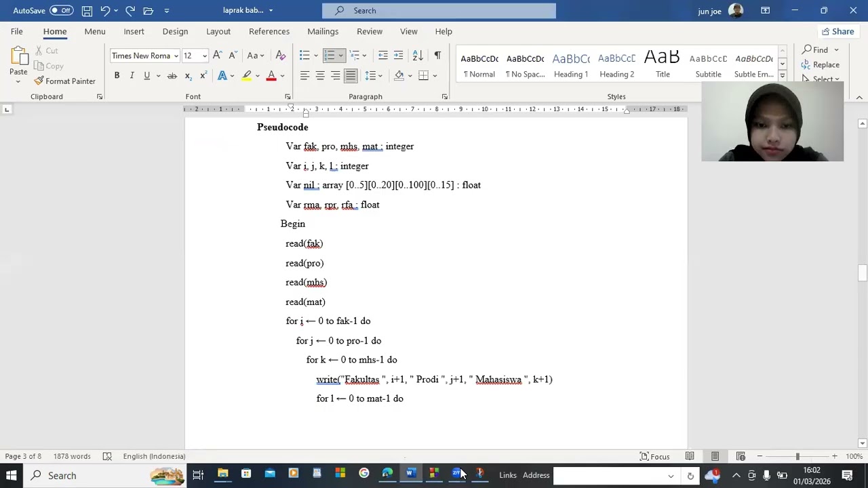Screen dimensions: 868x488
Task: Click Format Painter button
Action: click(65, 81)
